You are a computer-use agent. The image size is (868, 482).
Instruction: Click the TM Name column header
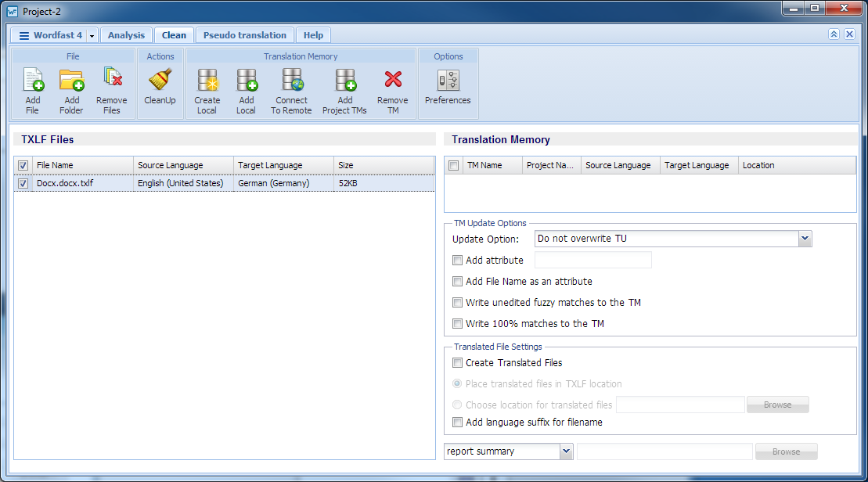click(x=492, y=165)
